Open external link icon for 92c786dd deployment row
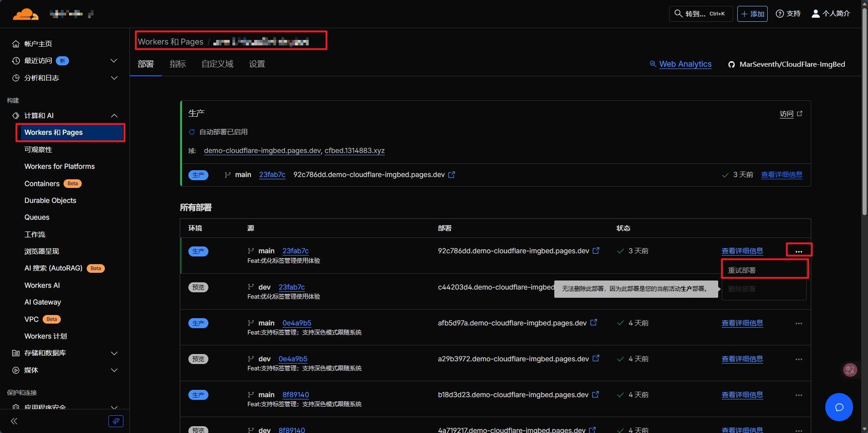This screenshot has height=433, width=868. [596, 251]
